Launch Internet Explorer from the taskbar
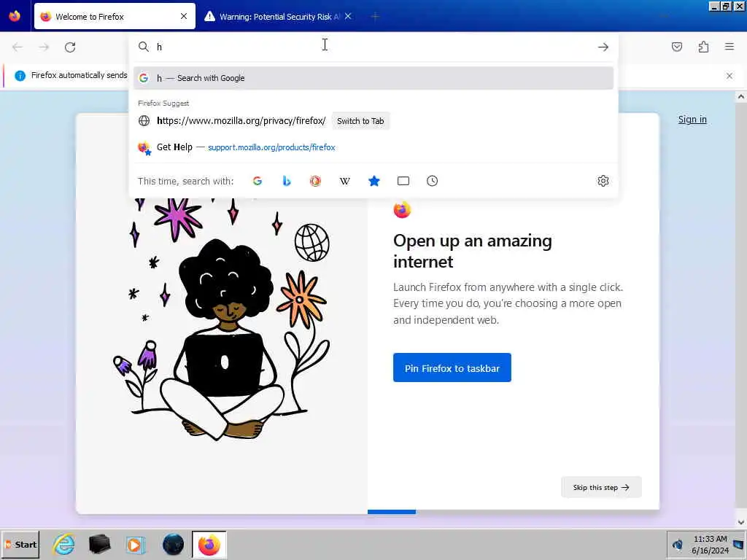Image resolution: width=747 pixels, height=560 pixels. point(64,545)
